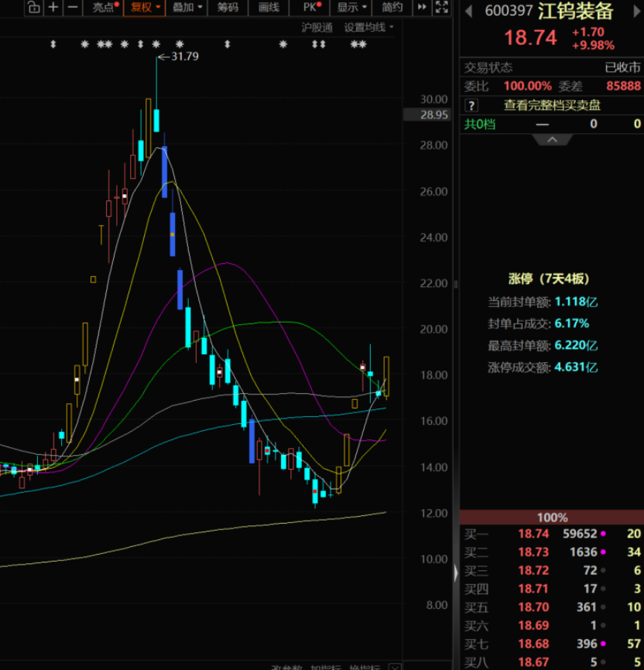Click the question mark help icon
644x670 pixels.
(471, 105)
